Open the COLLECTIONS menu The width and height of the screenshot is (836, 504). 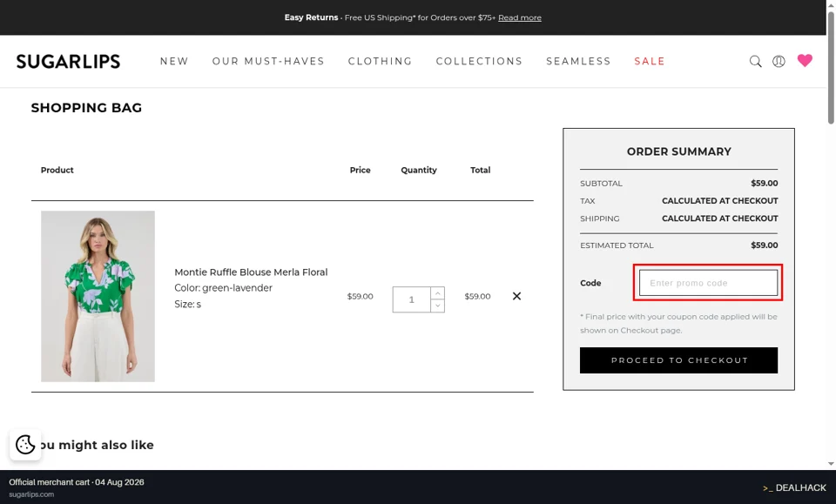479,61
